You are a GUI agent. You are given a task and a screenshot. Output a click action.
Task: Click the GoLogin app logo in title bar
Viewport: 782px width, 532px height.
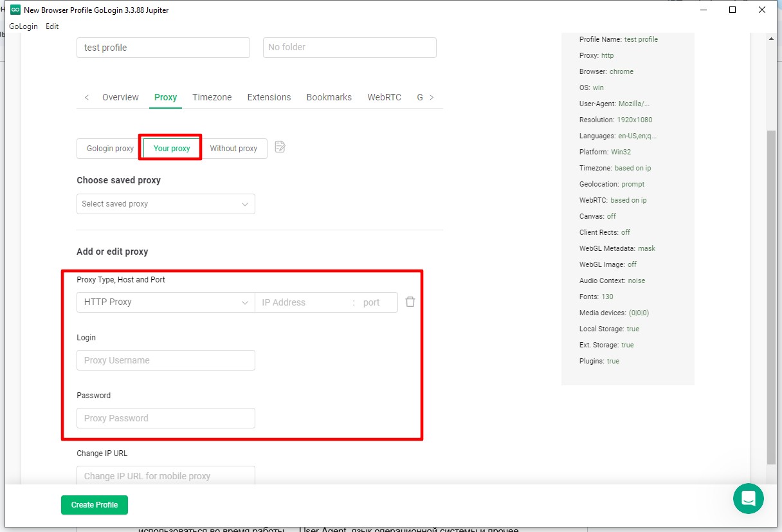pos(15,10)
